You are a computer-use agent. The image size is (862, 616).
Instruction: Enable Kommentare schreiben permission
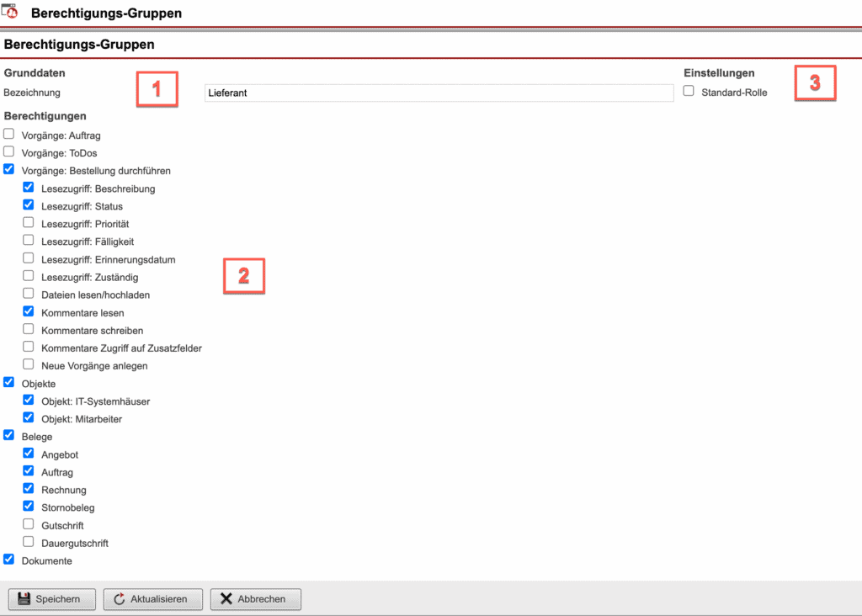coord(28,329)
